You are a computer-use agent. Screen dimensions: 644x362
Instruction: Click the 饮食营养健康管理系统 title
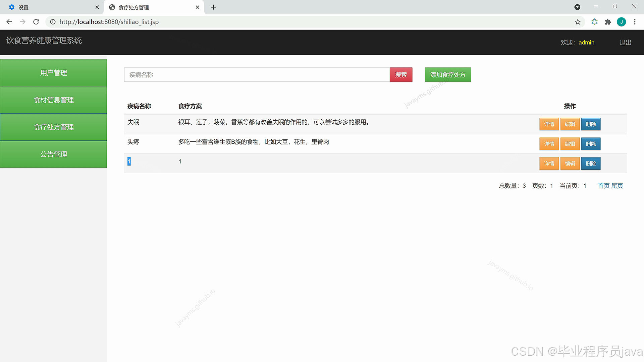pyautogui.click(x=44, y=41)
